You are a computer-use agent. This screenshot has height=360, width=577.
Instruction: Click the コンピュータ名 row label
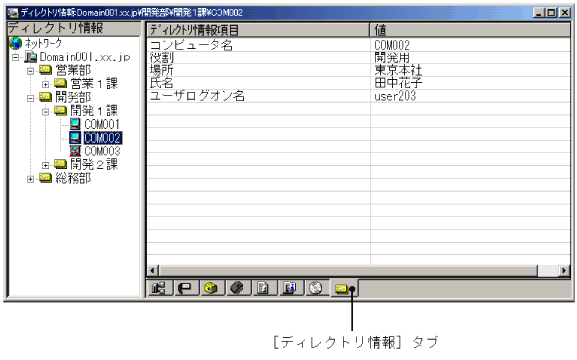[x=191, y=45]
